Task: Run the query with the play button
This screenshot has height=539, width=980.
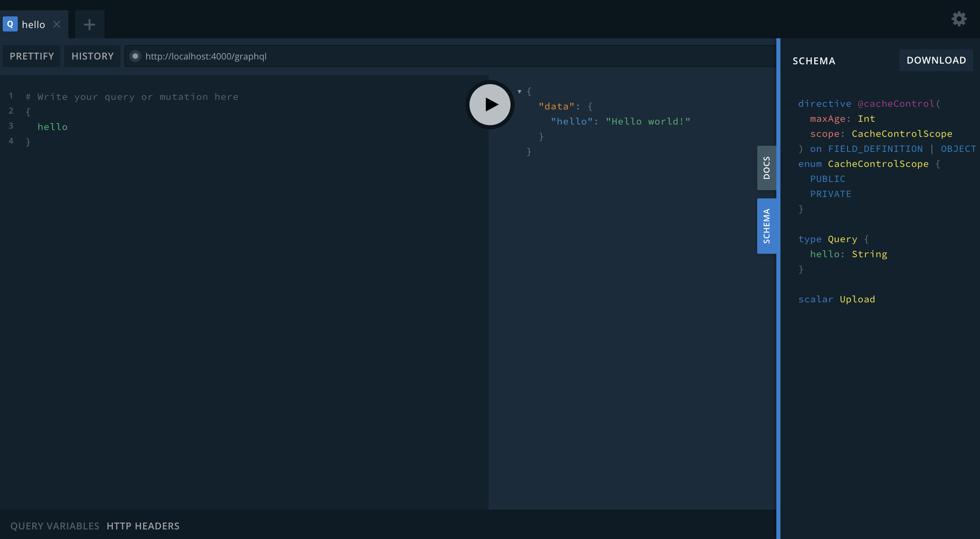Action: coord(490,104)
